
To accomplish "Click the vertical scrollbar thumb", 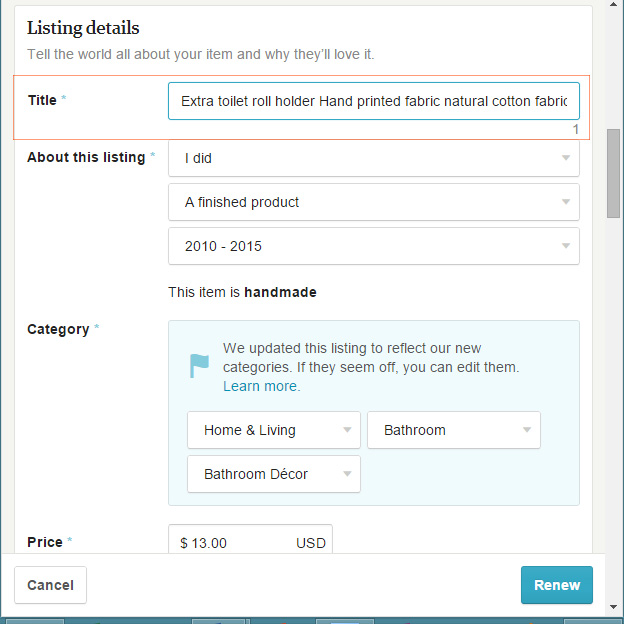I will click(x=613, y=173).
